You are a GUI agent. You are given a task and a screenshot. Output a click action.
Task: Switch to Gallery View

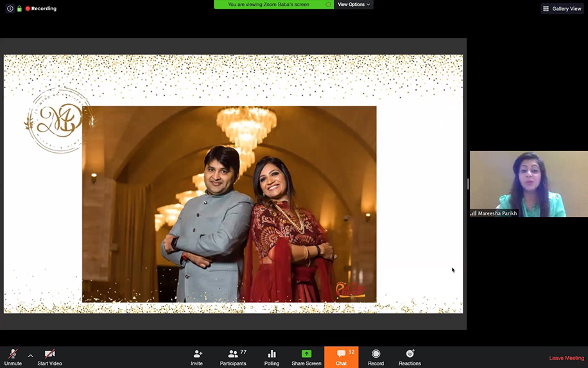point(562,8)
